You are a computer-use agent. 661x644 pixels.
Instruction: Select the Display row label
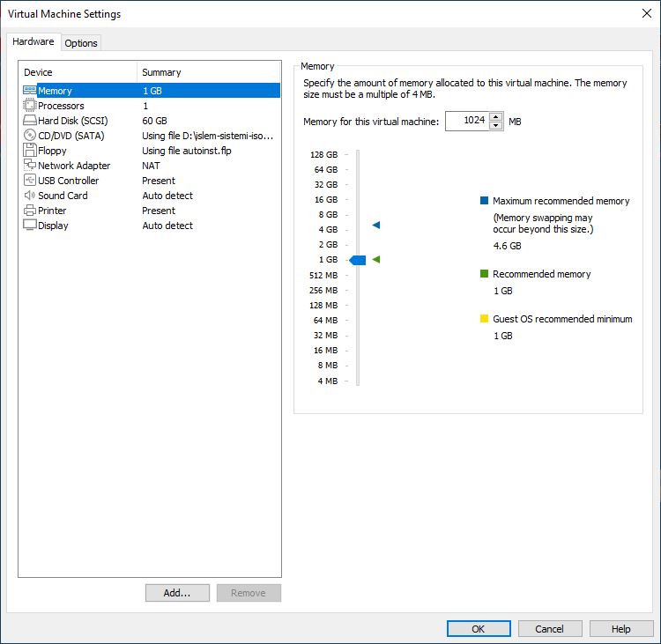tap(53, 226)
